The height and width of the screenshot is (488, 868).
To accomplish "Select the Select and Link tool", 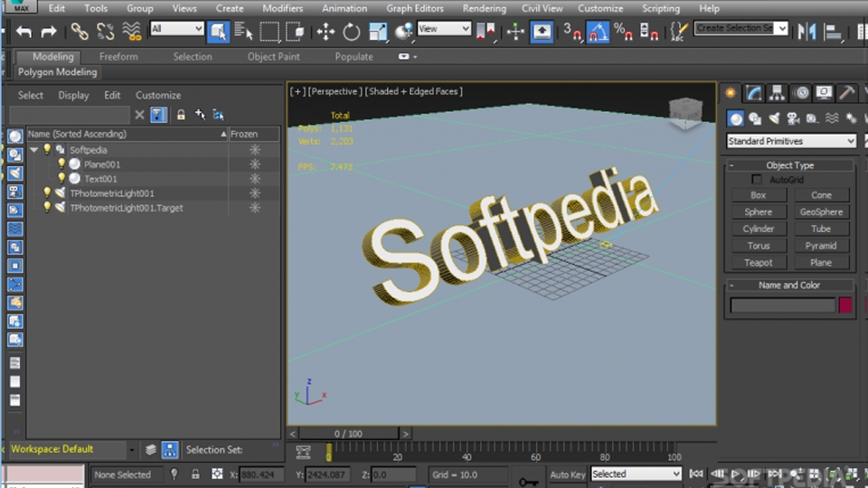I will click(x=80, y=32).
